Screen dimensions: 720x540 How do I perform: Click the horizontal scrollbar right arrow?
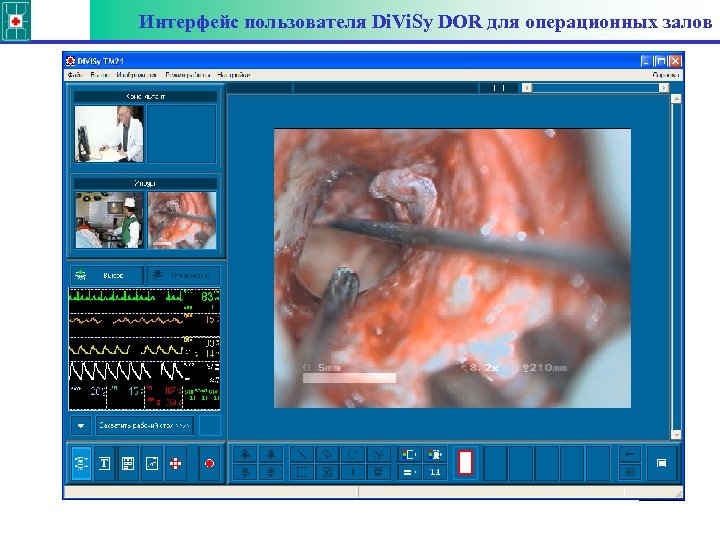664,88
